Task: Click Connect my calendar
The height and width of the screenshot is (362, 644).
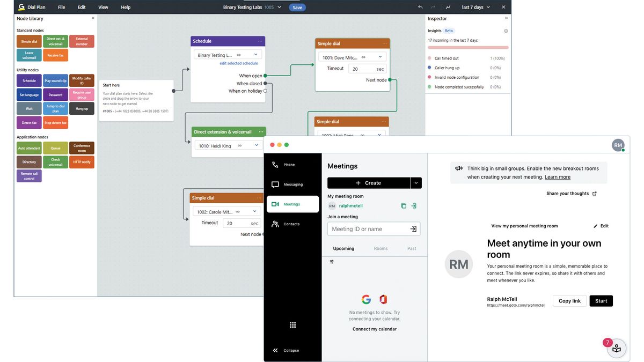Action: (x=375, y=329)
